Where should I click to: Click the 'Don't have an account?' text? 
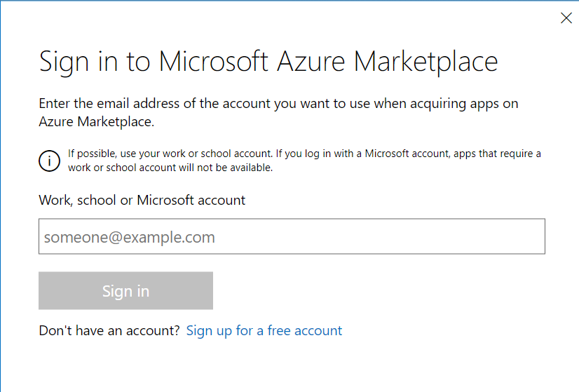(x=109, y=330)
